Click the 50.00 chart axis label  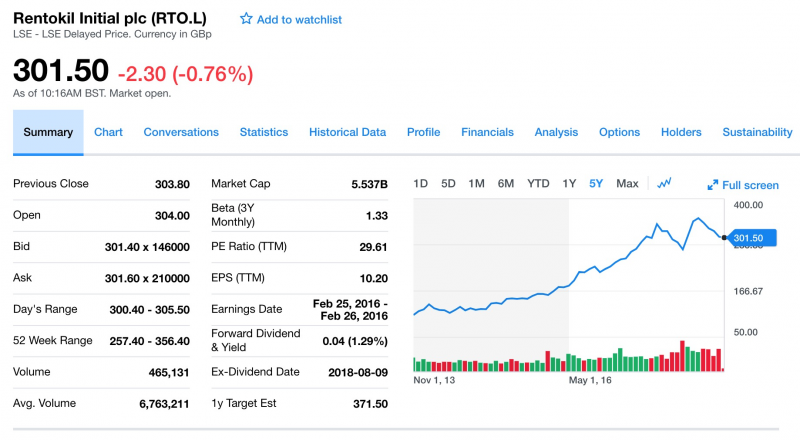745,332
